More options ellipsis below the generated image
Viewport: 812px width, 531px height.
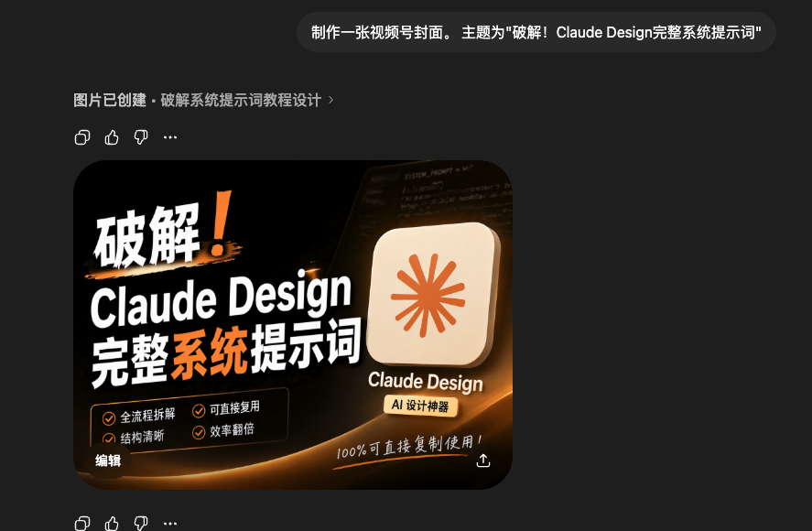click(170, 524)
